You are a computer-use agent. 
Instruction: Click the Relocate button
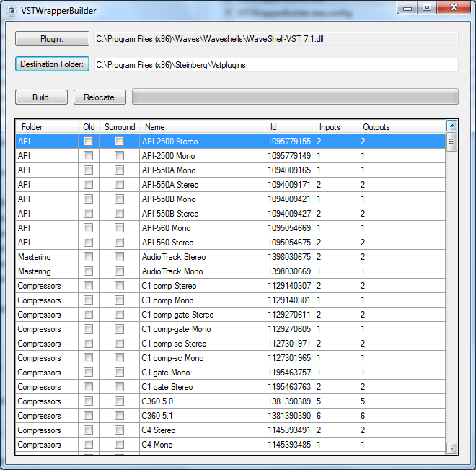100,97
